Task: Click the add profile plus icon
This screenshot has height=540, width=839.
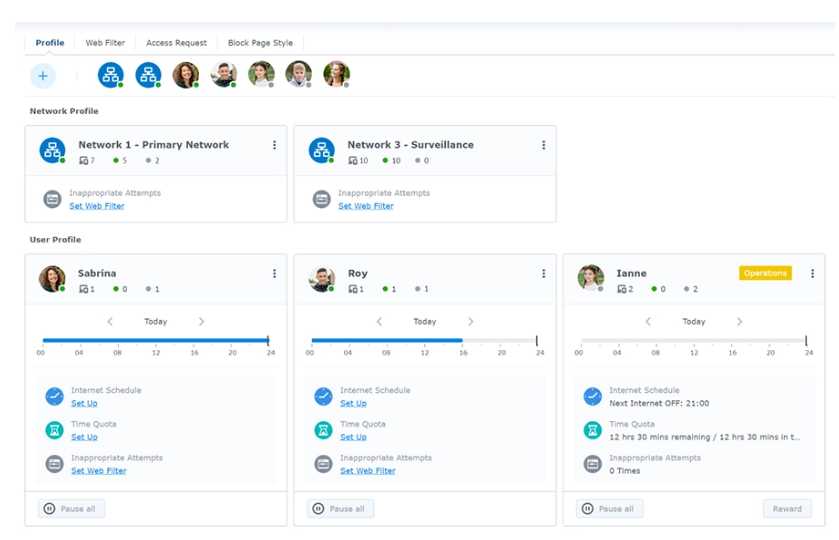Action: 43,75
